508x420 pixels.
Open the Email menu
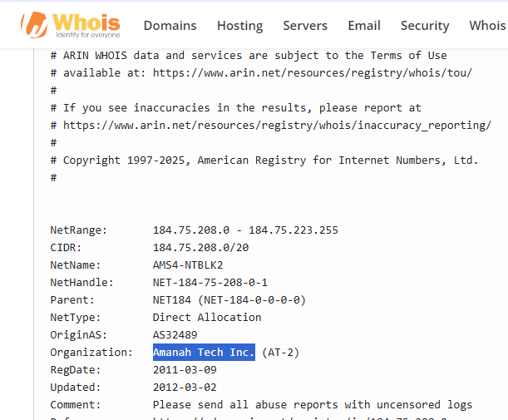point(364,26)
